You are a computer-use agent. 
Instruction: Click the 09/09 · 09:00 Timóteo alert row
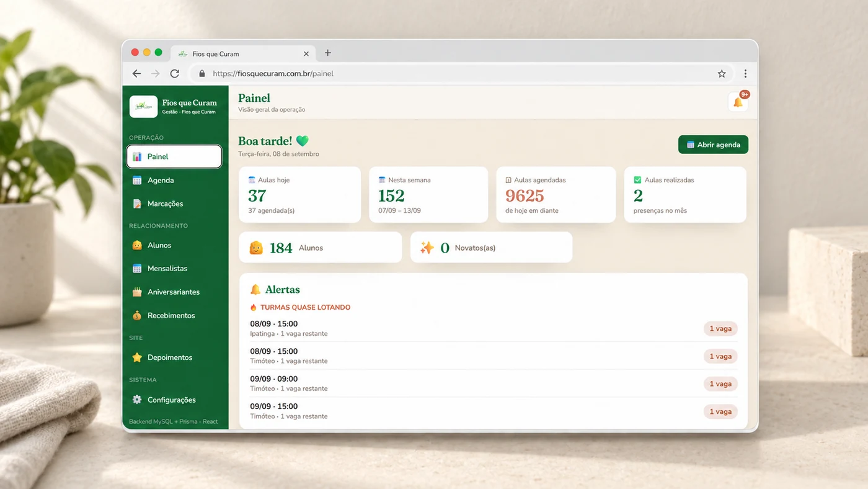494,384
